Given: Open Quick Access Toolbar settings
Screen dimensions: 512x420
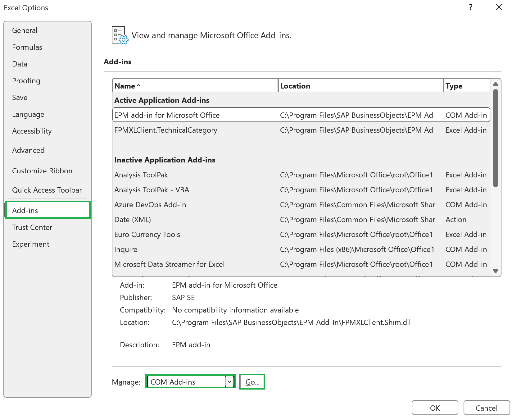Looking at the screenshot, I should [x=47, y=190].
